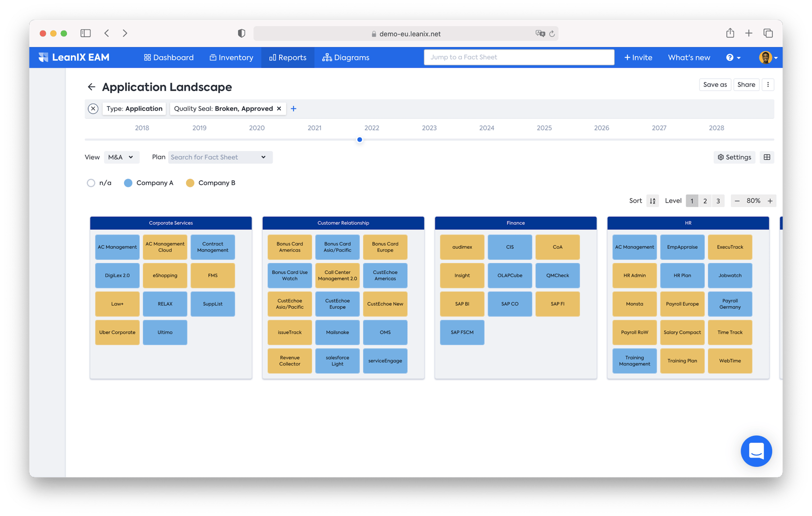812x516 pixels.
Task: Open the Intercom chat bubble
Action: coord(756,451)
